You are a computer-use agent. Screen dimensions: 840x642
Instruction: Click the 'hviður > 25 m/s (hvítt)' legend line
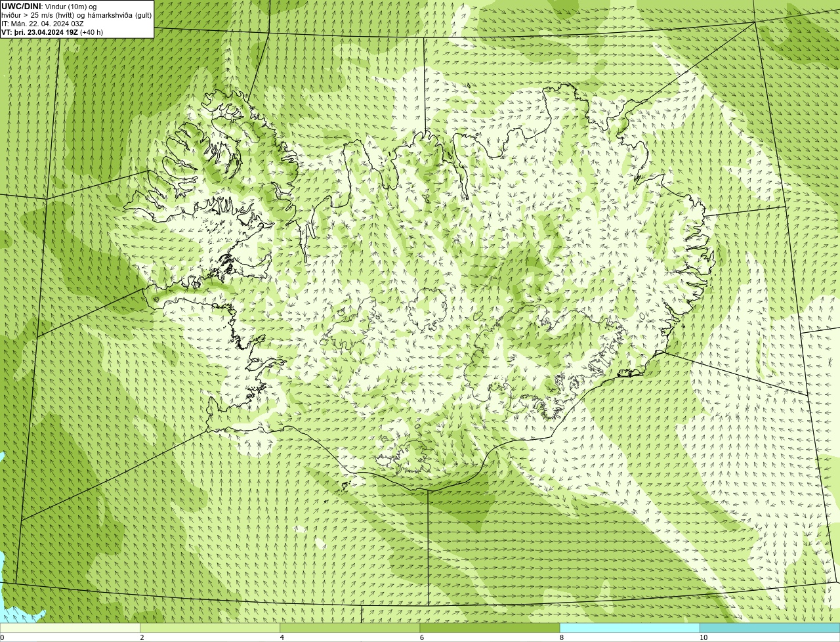tap(76, 15)
